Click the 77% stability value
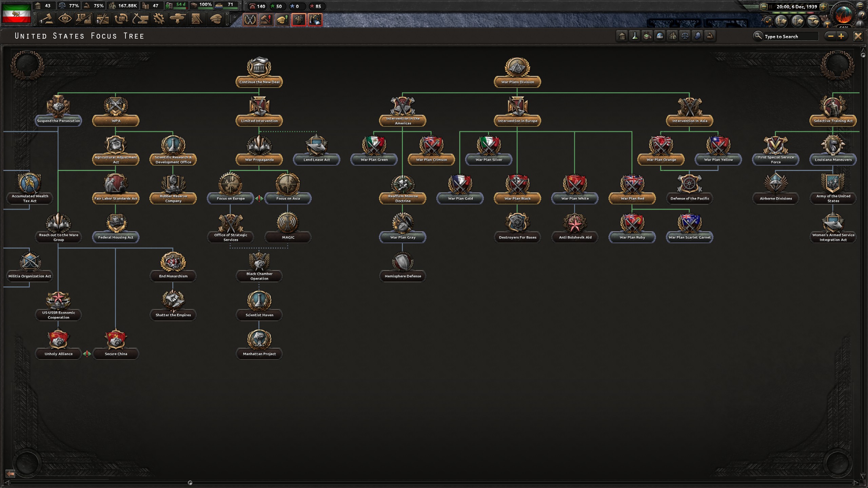Viewport: 868px width, 488px height. click(x=74, y=6)
